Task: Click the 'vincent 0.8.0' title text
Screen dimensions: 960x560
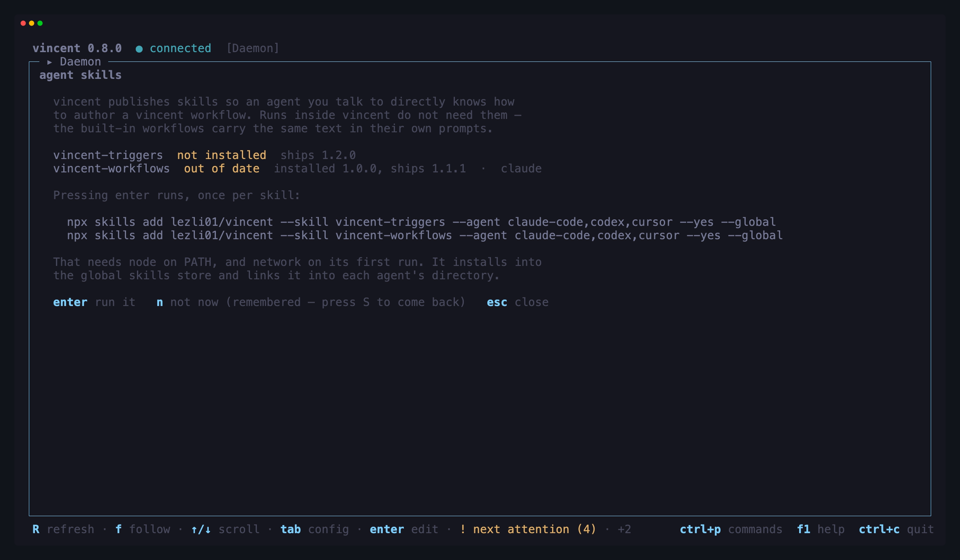Action: 77,48
